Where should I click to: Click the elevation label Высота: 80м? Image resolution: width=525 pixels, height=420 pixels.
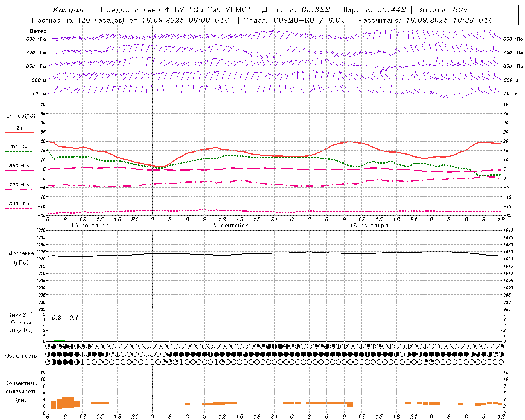[442, 10]
